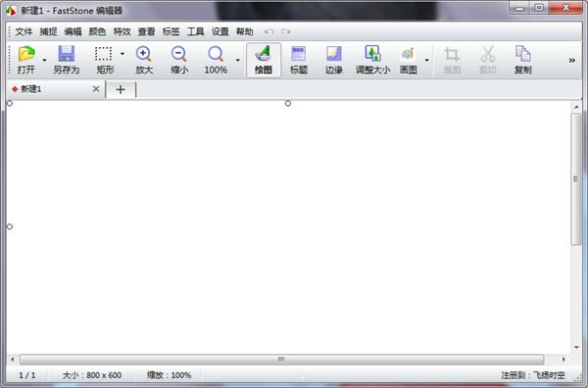
Task: Expand the 100% zoom dropdown arrow
Action: click(x=238, y=60)
